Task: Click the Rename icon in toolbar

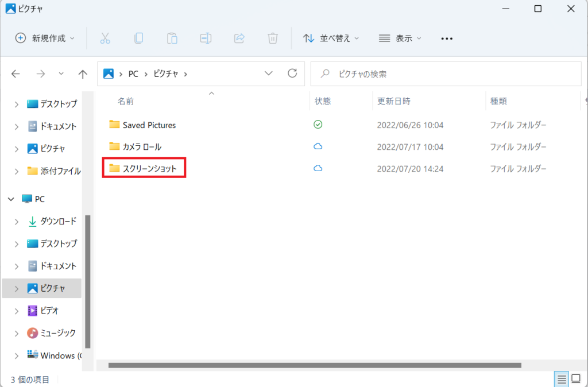Action: click(x=206, y=38)
